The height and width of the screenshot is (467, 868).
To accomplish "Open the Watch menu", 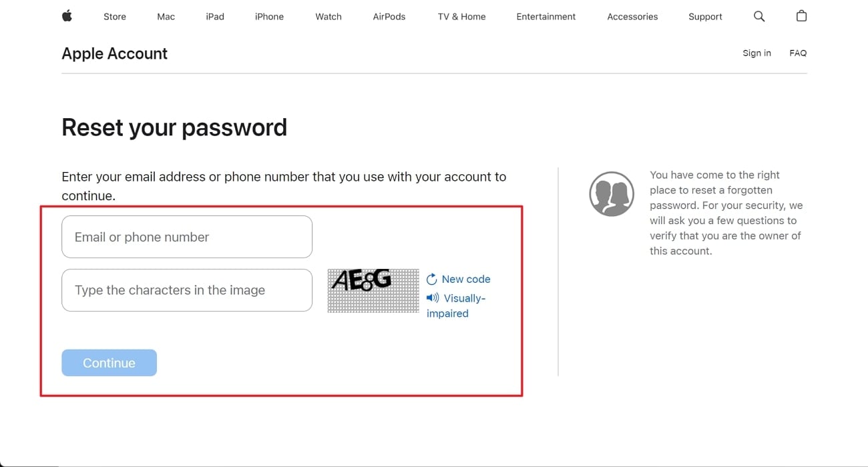I will click(329, 17).
